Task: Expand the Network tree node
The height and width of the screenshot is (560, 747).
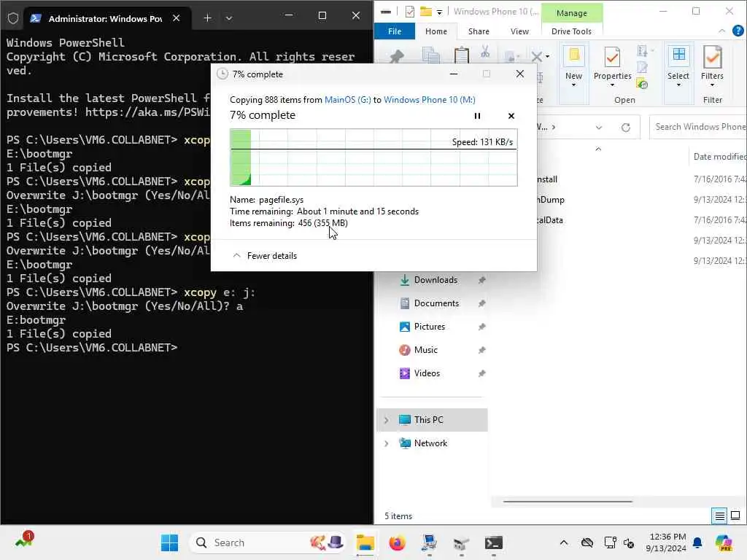Action: [386, 443]
